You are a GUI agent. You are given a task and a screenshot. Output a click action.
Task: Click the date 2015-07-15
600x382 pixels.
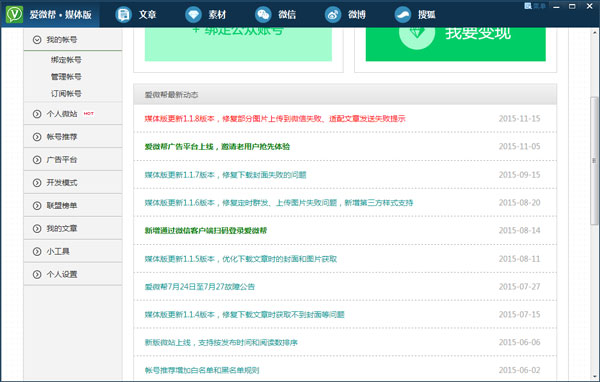click(519, 315)
